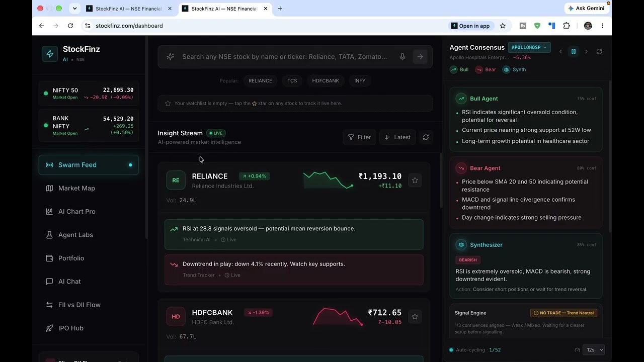This screenshot has width=644, height=362.
Task: Refresh the Insight Stream feed
Action: (x=426, y=137)
